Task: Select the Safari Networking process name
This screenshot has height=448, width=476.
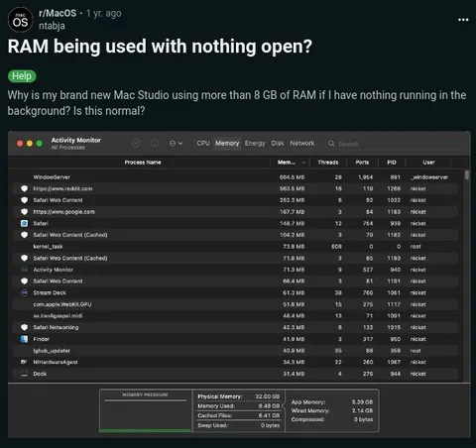Action: click(x=56, y=327)
